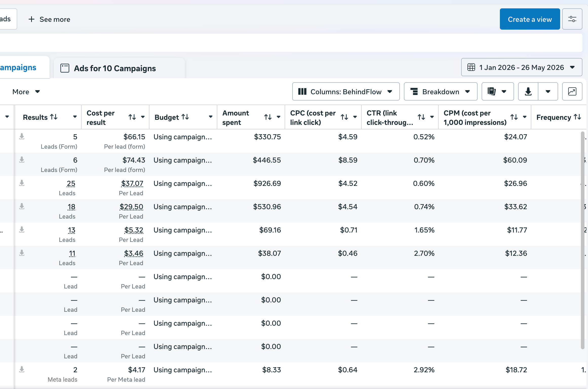
Task: Click calendar icon in date range picker
Action: 471,67
